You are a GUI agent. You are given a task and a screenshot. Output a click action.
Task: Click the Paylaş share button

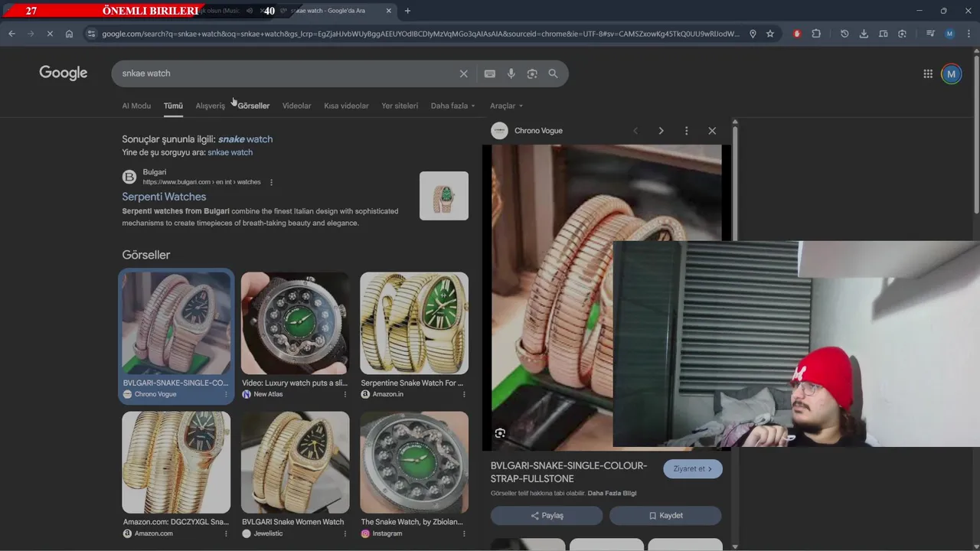547,516
